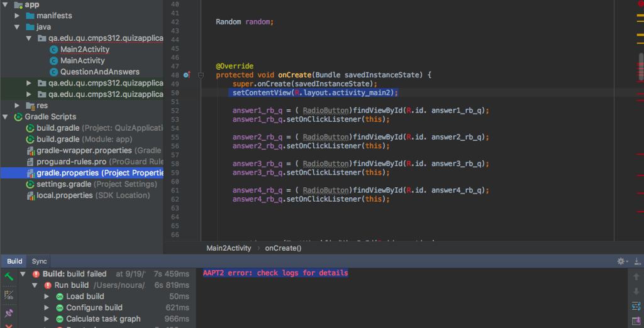Switch to the Sync tab

tap(40, 261)
